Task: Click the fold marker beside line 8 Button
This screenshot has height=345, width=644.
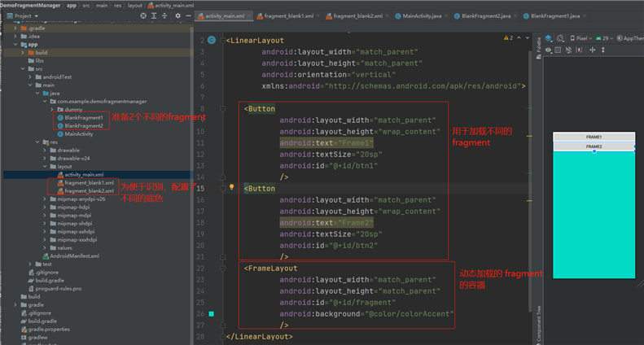Action: [222, 109]
